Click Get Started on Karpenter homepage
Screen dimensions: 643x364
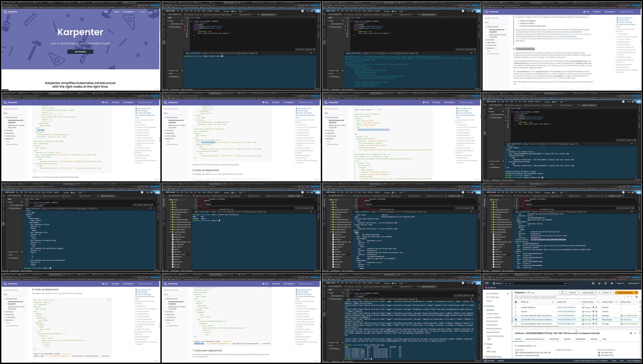[x=80, y=52]
